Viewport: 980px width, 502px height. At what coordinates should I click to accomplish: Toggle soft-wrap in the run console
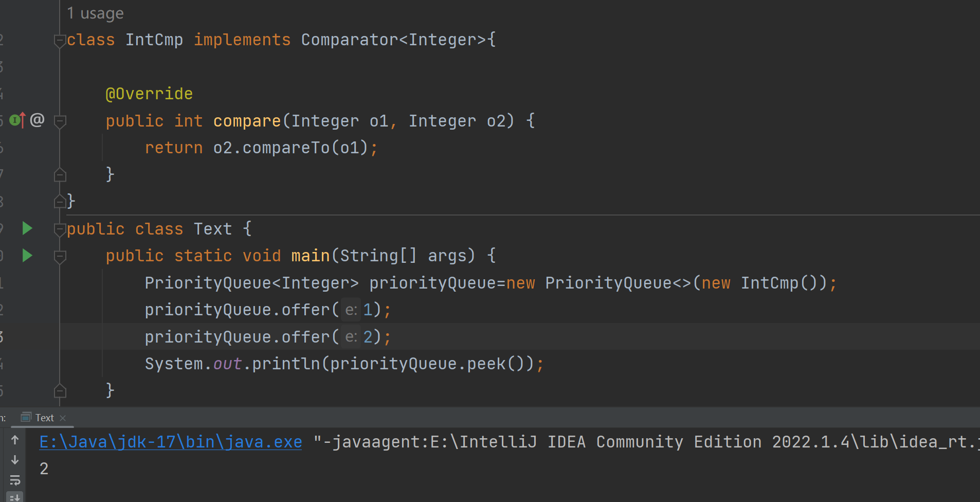15,480
